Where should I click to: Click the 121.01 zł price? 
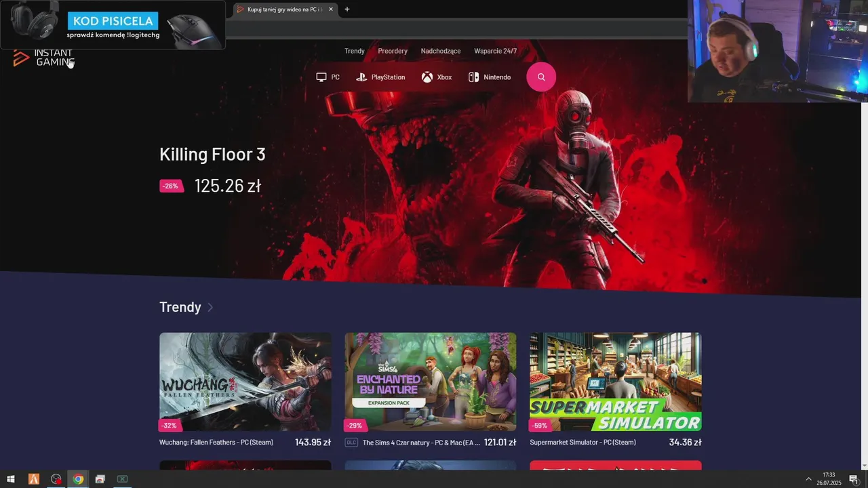click(500, 443)
